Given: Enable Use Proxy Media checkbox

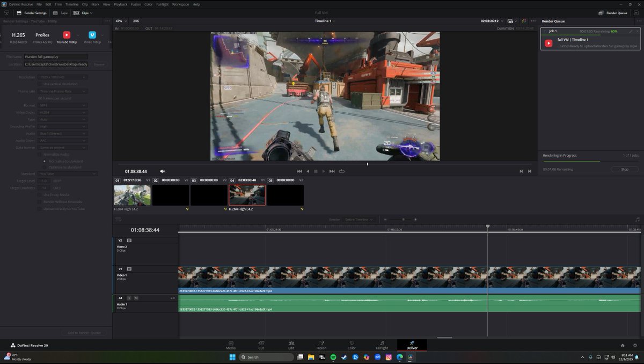Looking at the screenshot, I should click(x=39, y=195).
